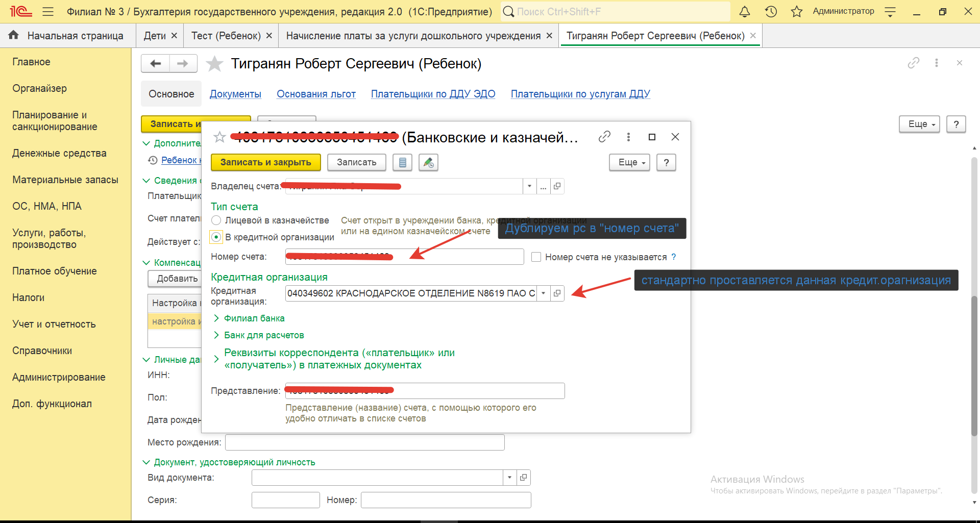The image size is (980, 523).
Task: Open the history clock icon
Action: (x=771, y=12)
